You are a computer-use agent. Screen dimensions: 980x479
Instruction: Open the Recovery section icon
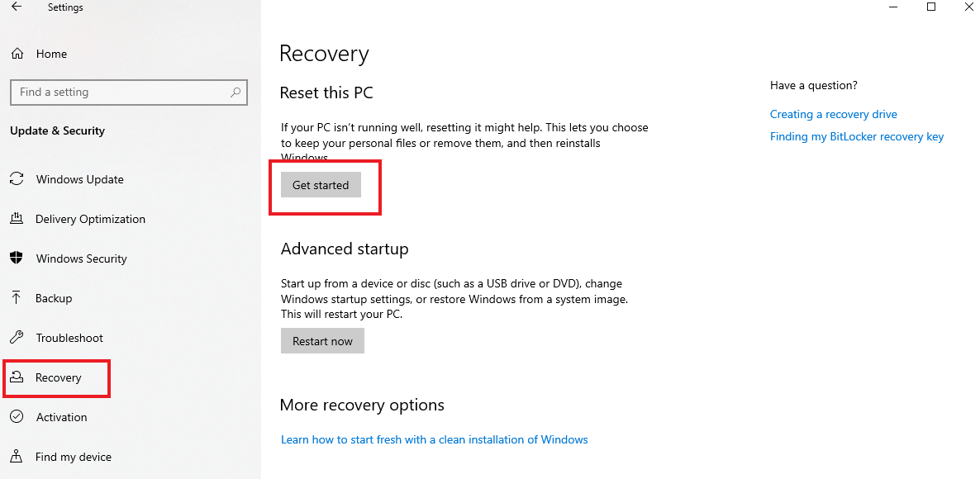coord(18,377)
